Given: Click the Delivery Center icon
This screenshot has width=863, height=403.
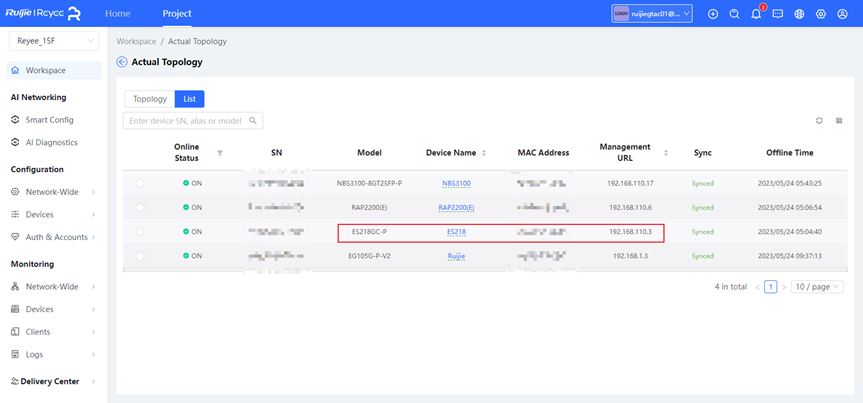Looking at the screenshot, I should click(15, 381).
